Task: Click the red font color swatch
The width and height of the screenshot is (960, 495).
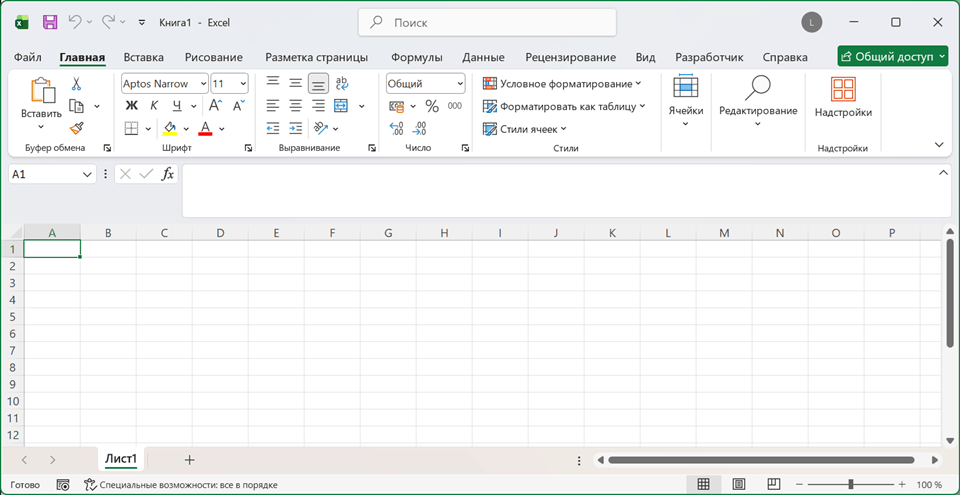Action: (x=205, y=128)
